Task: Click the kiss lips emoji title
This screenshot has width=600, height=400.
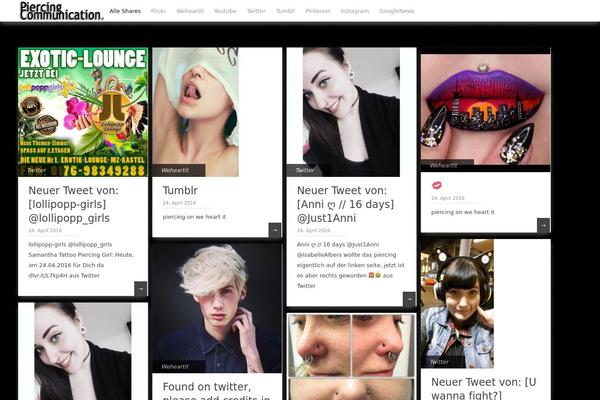Action: coord(437,185)
